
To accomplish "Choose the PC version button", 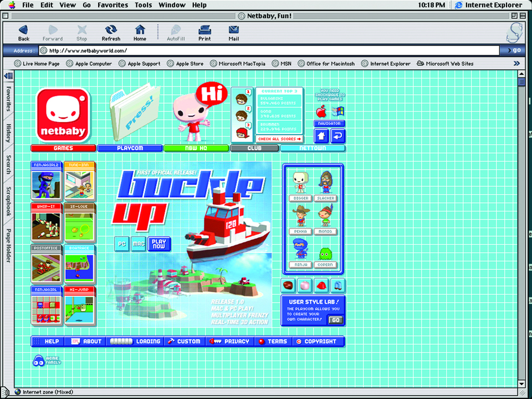I will 122,244.
